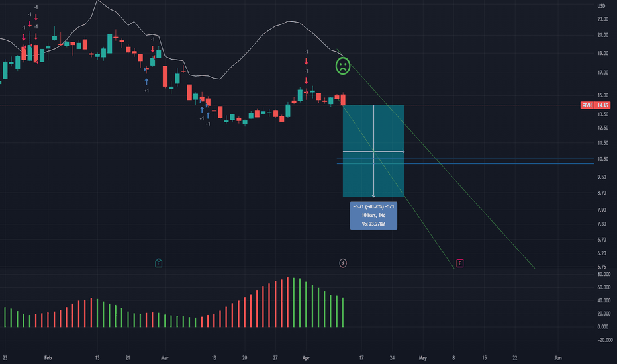617x364 pixels.
Task: Open the teal earnings E marker near March
Action: coord(159,263)
